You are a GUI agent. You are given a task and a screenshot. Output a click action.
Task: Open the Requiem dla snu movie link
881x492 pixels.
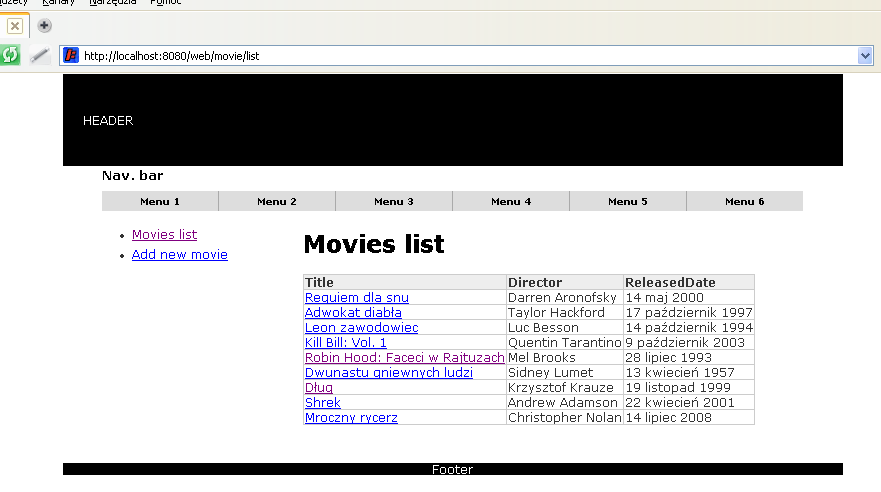click(x=357, y=298)
